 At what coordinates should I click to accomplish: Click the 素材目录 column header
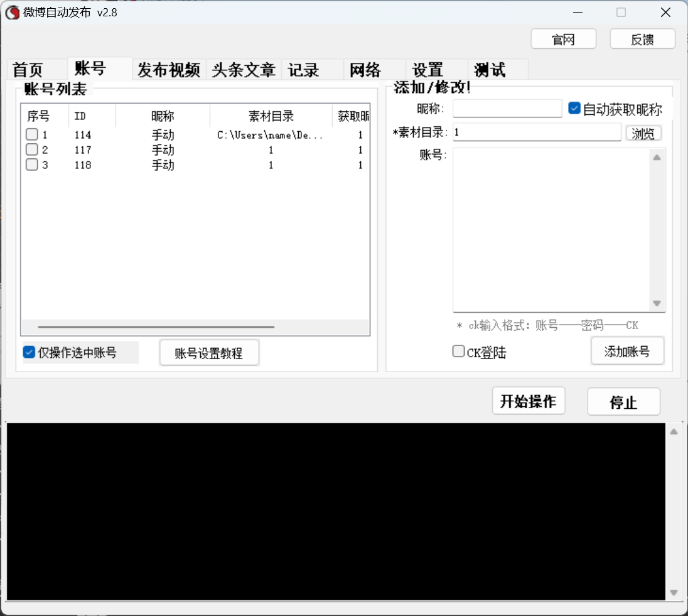(271, 116)
